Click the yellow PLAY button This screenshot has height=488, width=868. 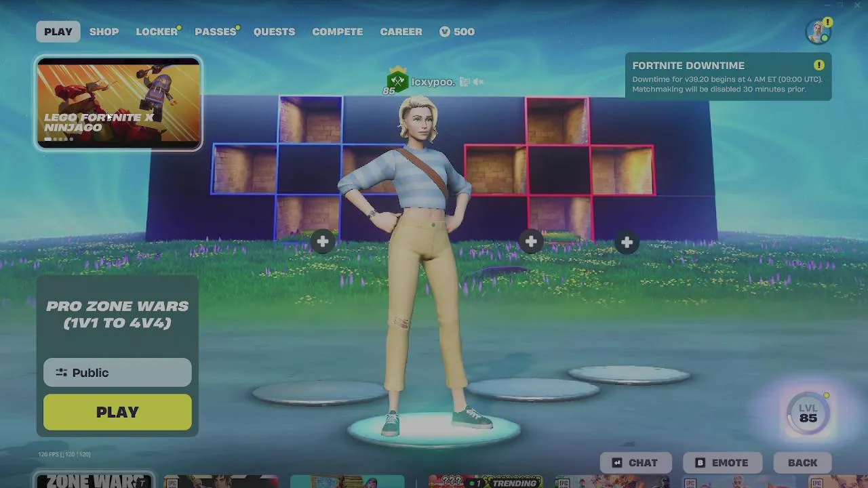(x=117, y=412)
